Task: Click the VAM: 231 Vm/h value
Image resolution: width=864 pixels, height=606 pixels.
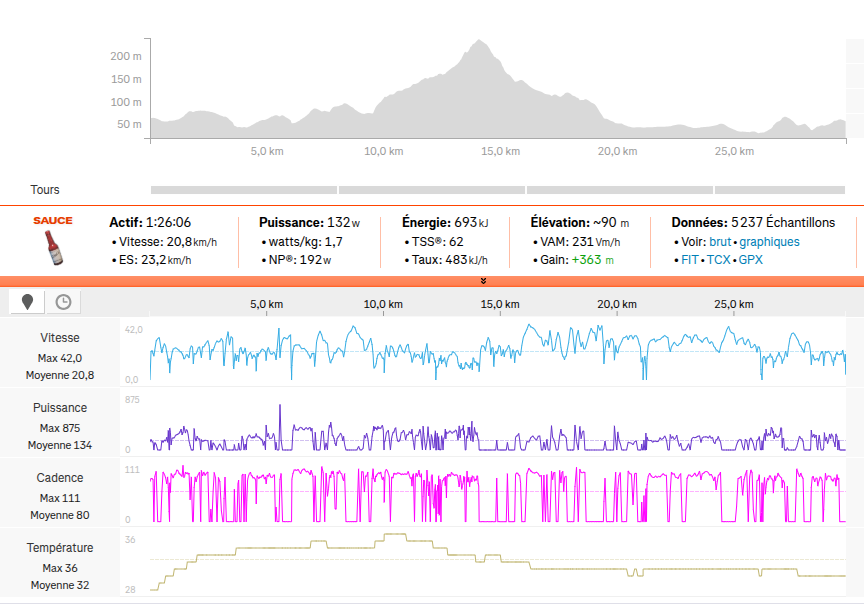Action: tap(580, 242)
